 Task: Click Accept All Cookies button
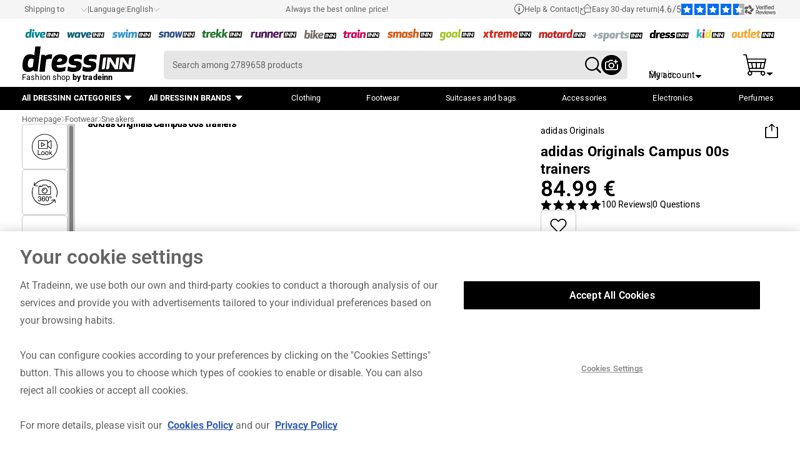click(x=612, y=295)
